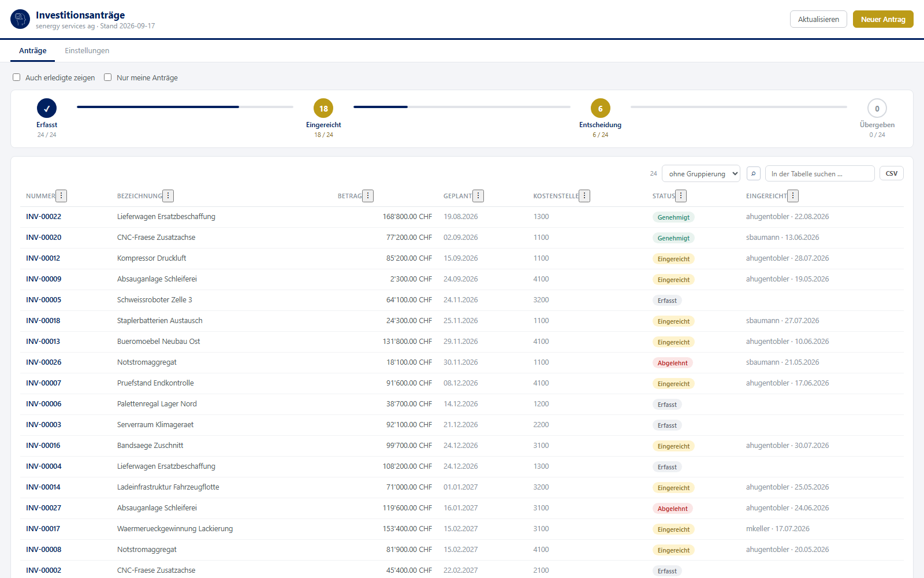
Task: Click the Erfasst badge of INV-00006
Action: [667, 405]
